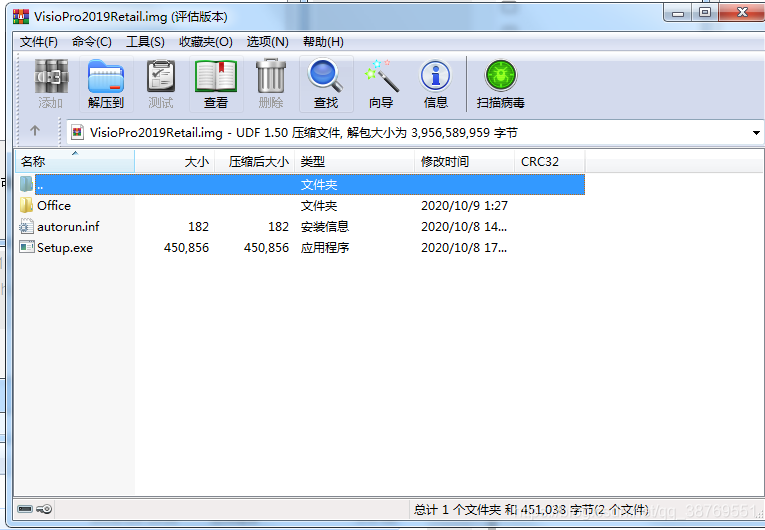Select the autorun.inf file name
The image size is (765, 530).
click(x=68, y=226)
